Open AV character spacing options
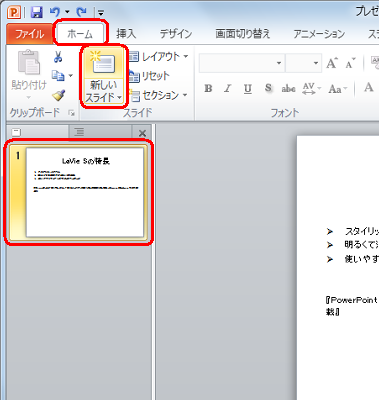Screen dimensions: 379x400 pyautogui.click(x=311, y=89)
